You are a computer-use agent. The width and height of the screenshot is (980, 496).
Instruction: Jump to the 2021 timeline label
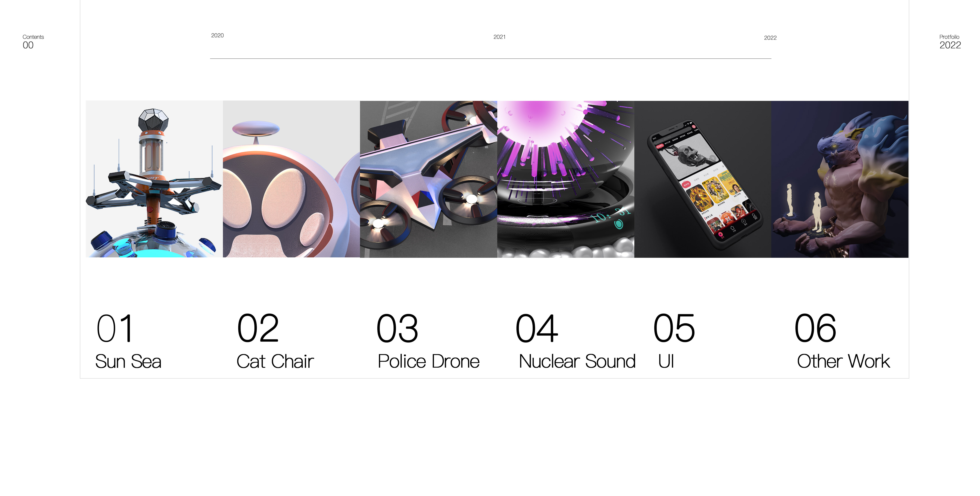499,37
